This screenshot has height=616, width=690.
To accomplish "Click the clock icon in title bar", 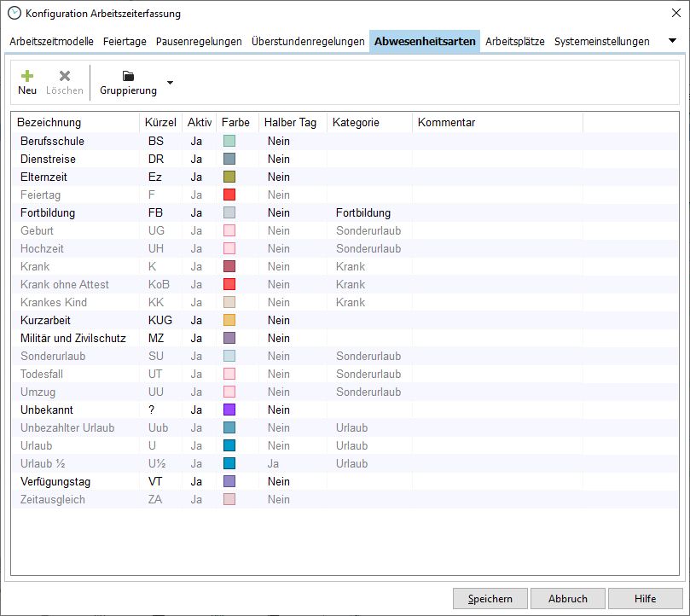I will click(x=14, y=13).
